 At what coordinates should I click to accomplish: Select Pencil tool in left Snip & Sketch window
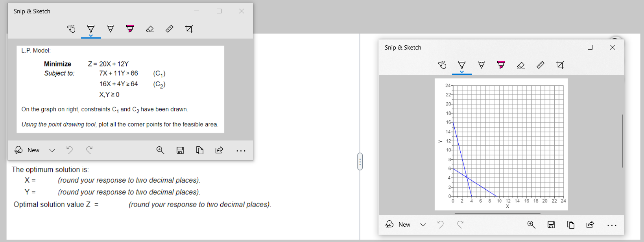tap(111, 29)
